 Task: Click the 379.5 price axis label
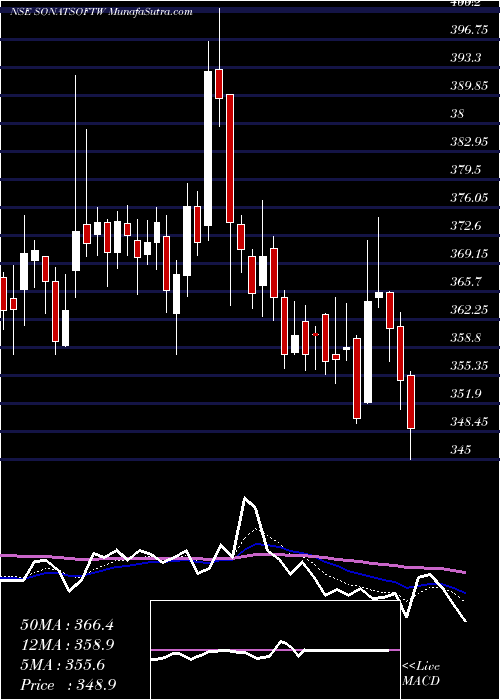[x=465, y=170]
